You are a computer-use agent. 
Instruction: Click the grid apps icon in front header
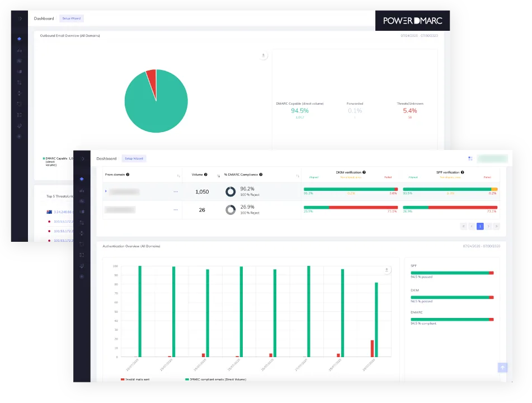[x=470, y=158]
